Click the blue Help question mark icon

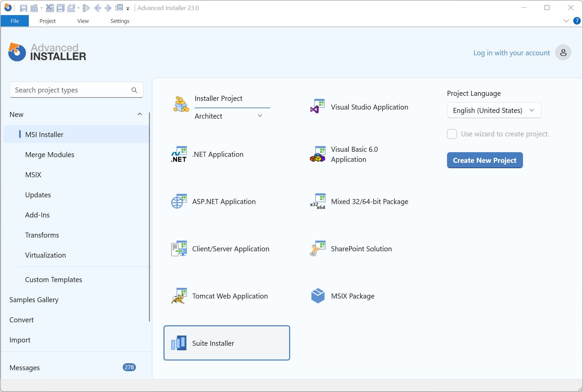coord(577,21)
